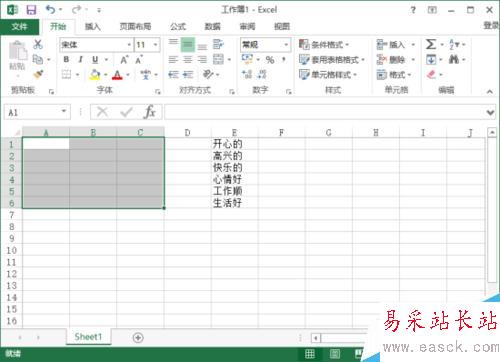Click Find and Select binoculars
This screenshot has height=362, width=500.
(454, 60)
